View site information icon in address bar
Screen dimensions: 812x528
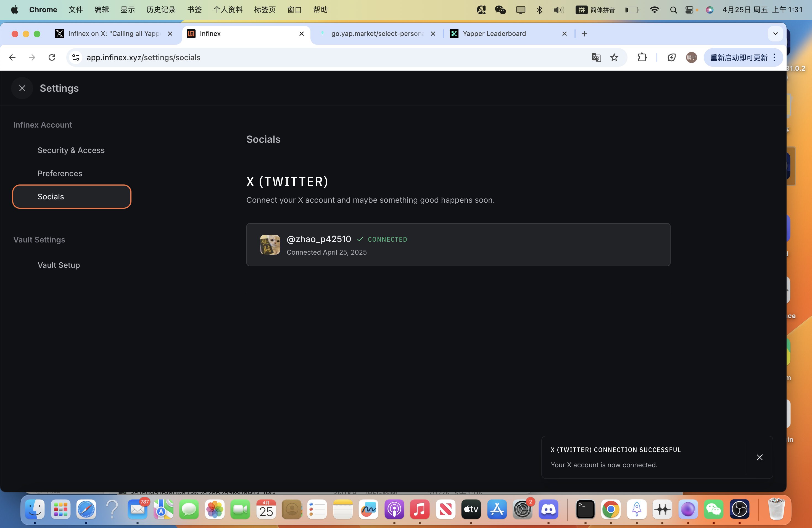click(76, 58)
